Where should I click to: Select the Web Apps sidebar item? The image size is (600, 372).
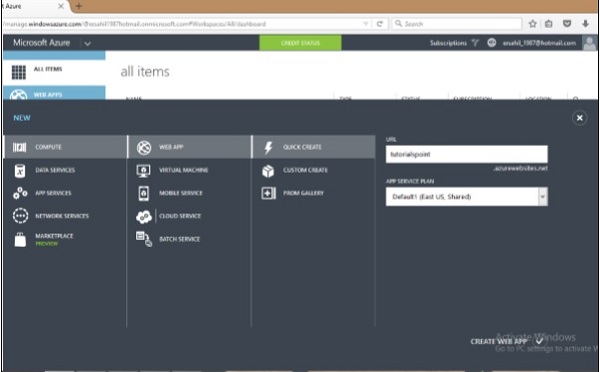click(54, 93)
